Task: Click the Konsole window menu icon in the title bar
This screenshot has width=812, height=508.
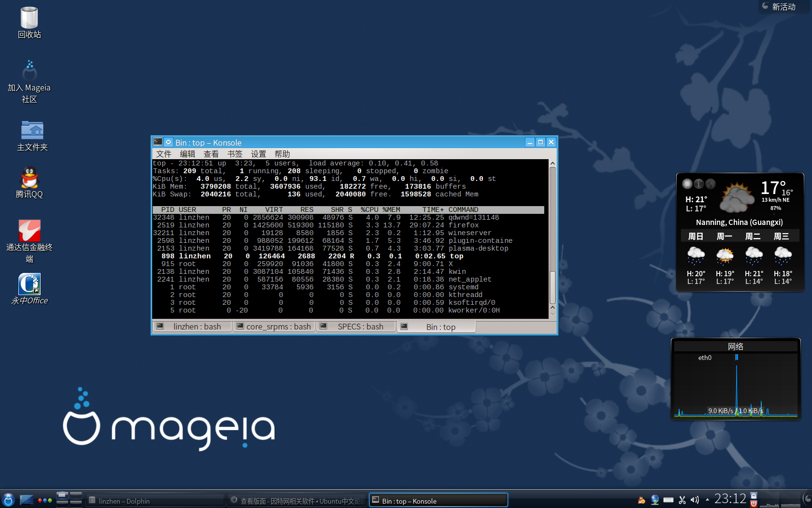Action: (x=158, y=142)
